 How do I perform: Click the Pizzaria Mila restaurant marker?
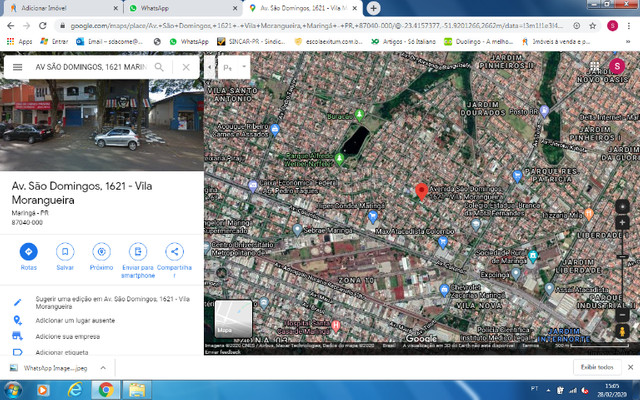[x=588, y=214]
